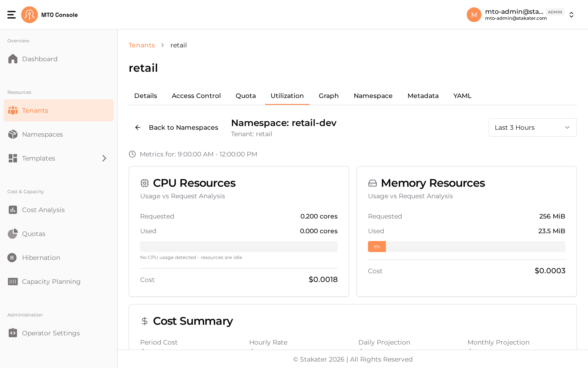Click the Tenant: retail subtitle

point(252,134)
